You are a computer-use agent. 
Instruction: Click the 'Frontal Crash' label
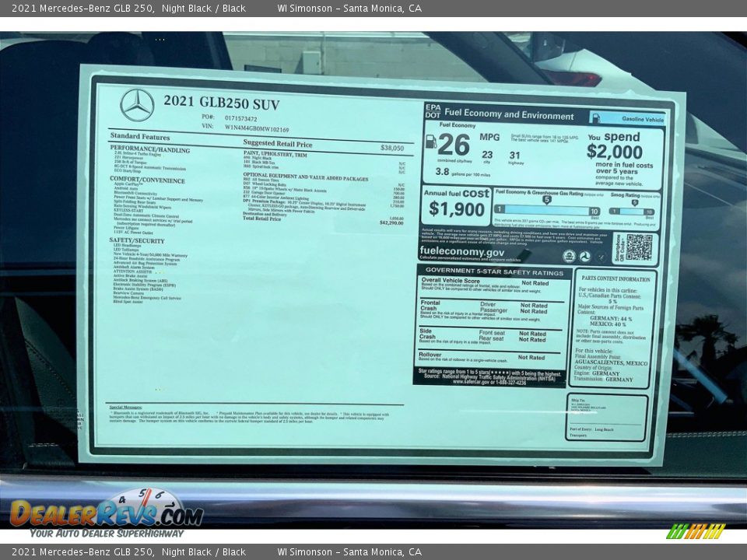point(430,305)
